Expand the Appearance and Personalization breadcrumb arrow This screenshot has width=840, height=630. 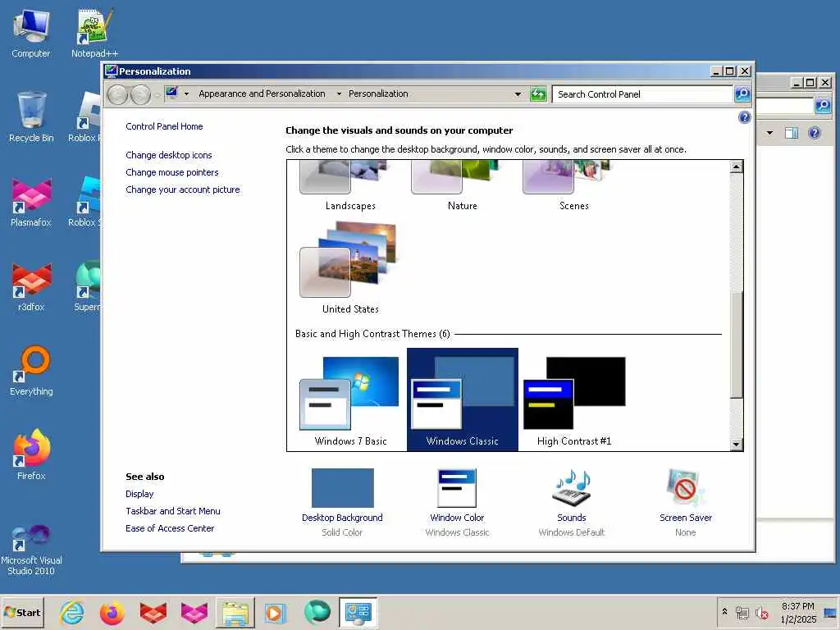(x=339, y=94)
